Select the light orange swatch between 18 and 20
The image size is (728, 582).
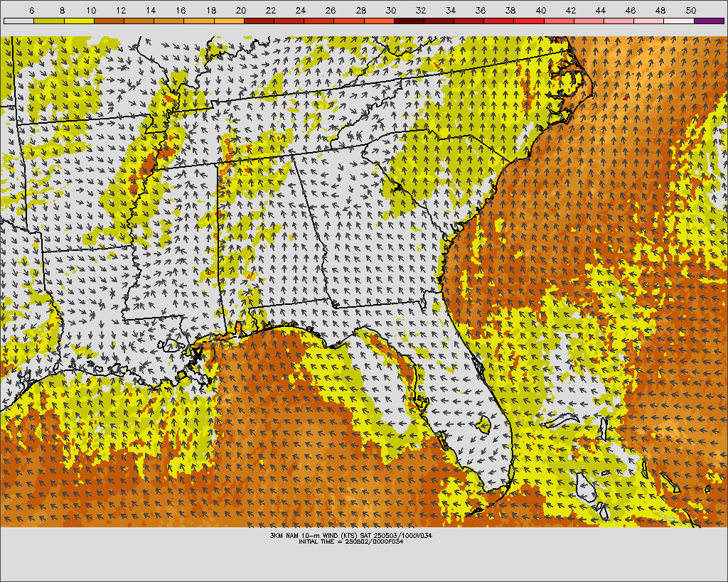click(x=229, y=21)
